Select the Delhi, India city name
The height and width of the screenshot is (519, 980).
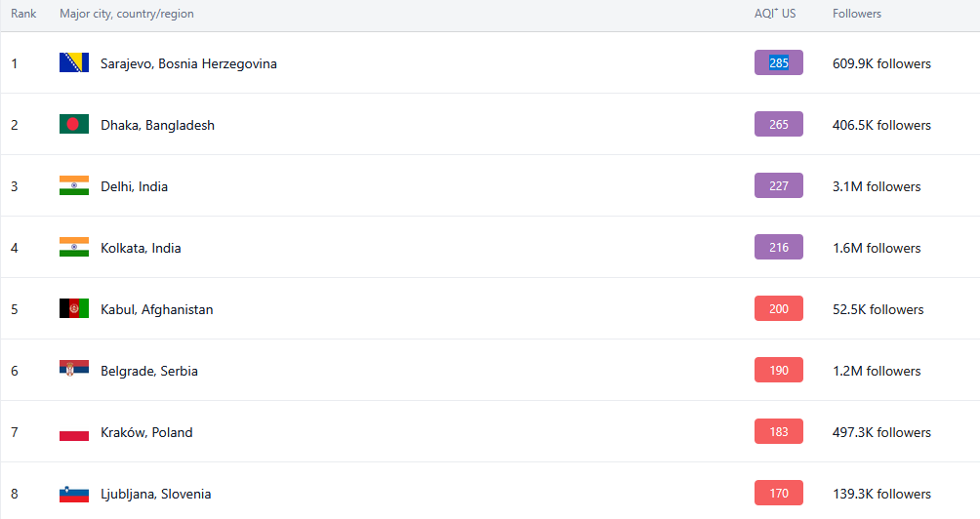click(x=134, y=186)
